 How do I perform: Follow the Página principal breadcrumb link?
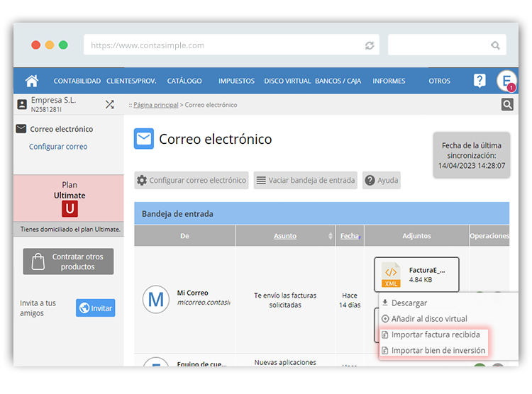click(x=156, y=105)
